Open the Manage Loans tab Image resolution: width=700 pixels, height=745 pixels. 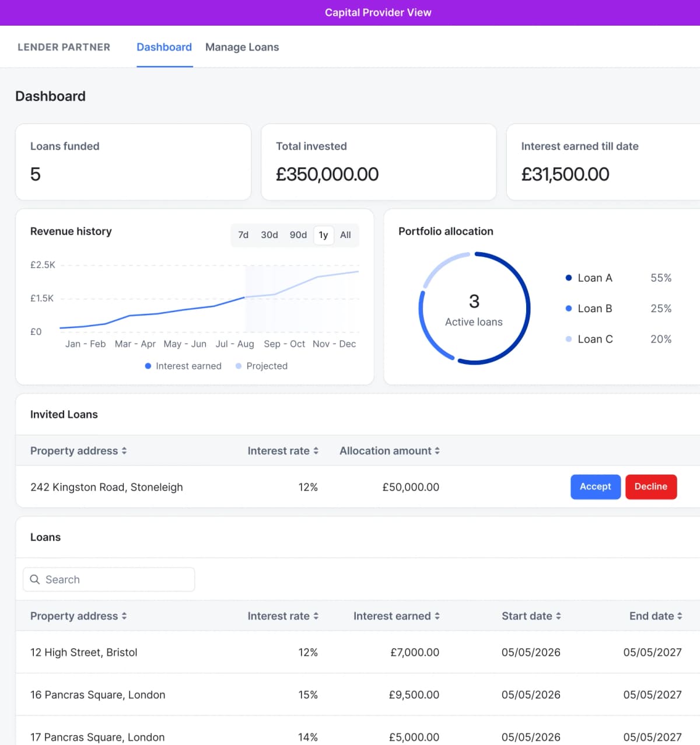[242, 47]
